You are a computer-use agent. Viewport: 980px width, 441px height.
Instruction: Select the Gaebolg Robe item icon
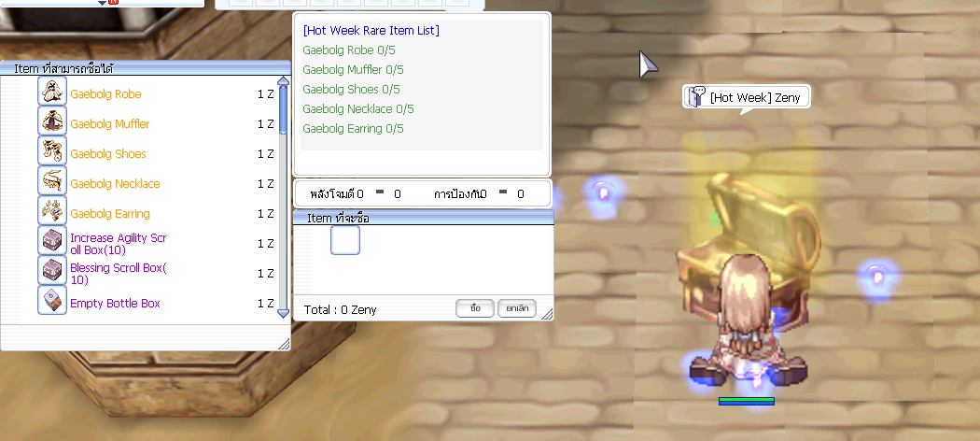click(x=52, y=92)
